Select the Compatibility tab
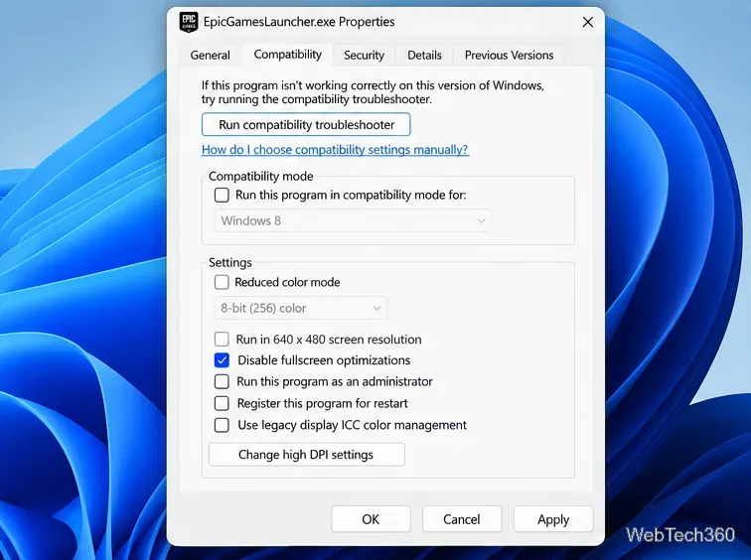Viewport: 751px width, 560px height. 288,55
